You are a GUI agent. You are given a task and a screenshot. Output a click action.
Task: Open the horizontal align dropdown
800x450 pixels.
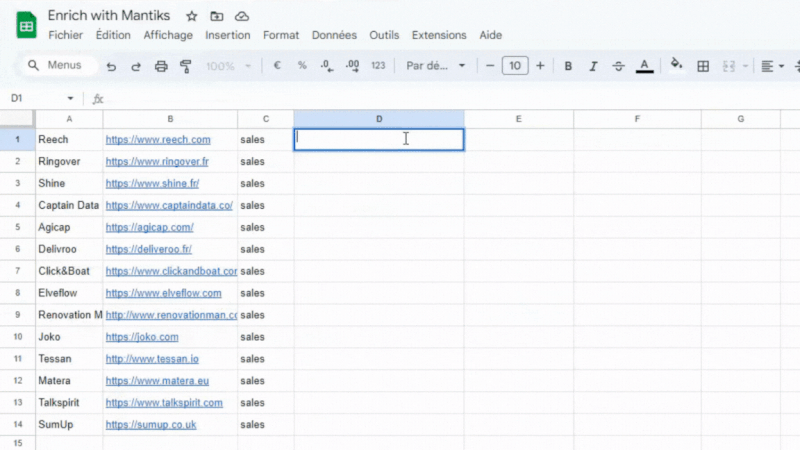click(x=772, y=66)
